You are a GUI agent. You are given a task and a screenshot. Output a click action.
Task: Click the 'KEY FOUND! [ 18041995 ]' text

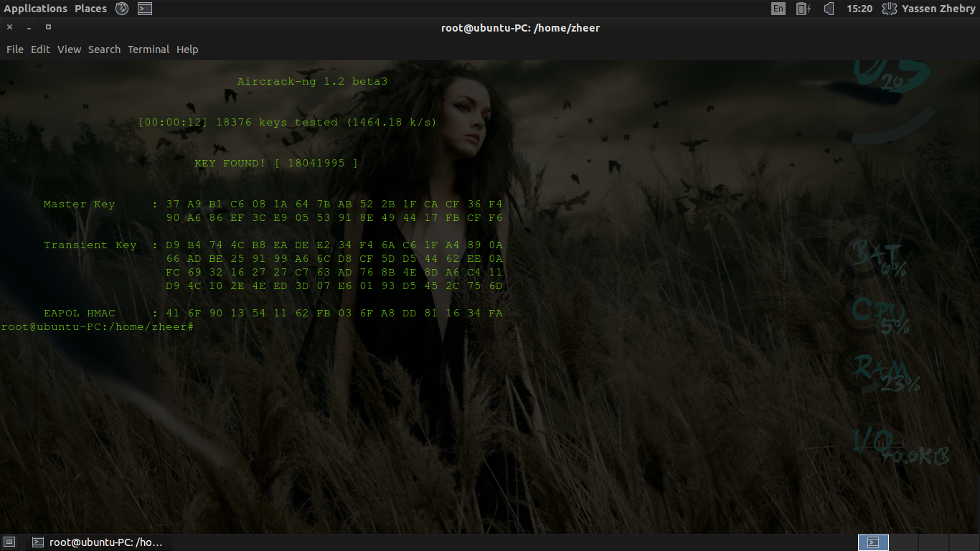[x=275, y=164]
